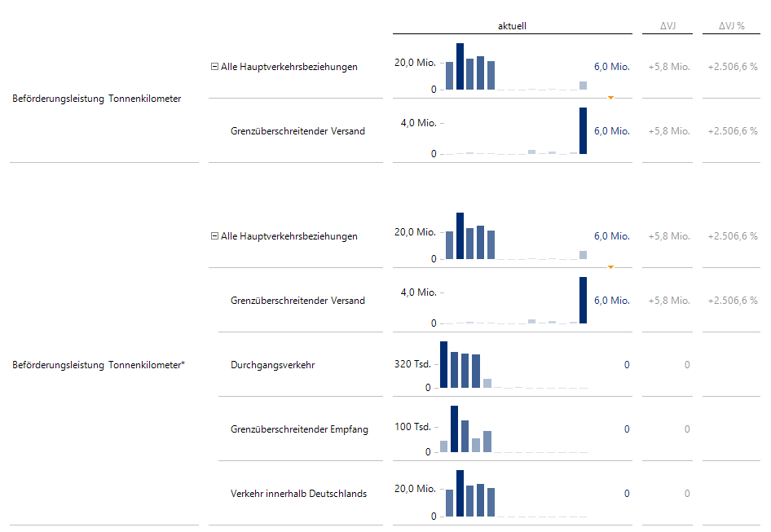Select the Beförderungsleistung Tonnenkilometer* group label
Viewport: 771px width, 532px height.
[x=99, y=365]
